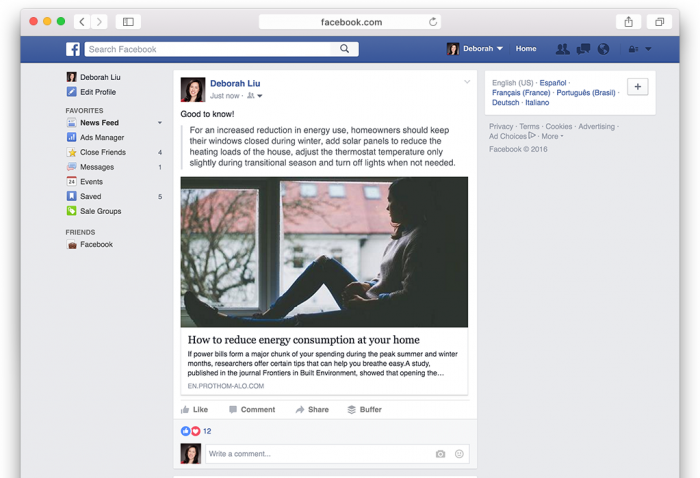Click Safari forward arrow
Screen dimensions: 700x478
coord(99,22)
